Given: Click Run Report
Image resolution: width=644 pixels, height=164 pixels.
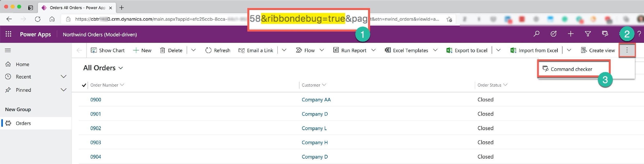Looking at the screenshot, I should 350,50.
